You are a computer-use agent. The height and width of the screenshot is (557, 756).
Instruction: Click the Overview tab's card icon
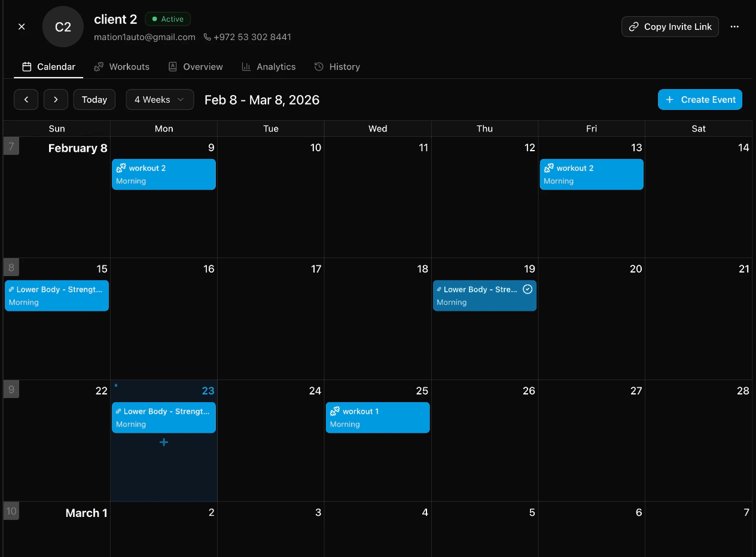coord(173,66)
